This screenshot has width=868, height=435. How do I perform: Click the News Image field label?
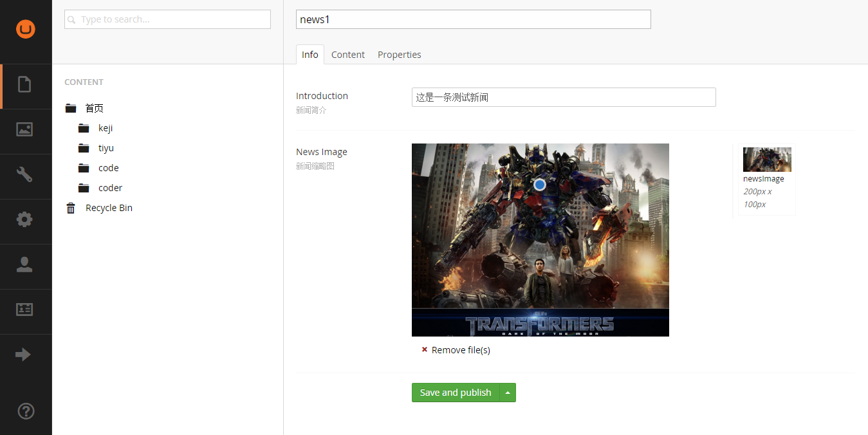pyautogui.click(x=322, y=152)
